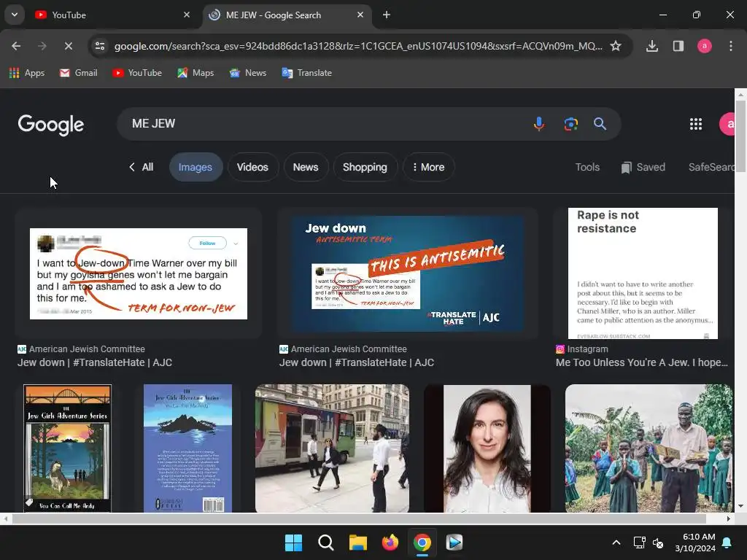Open Windows taskbar search
The height and width of the screenshot is (560, 747).
pyautogui.click(x=326, y=542)
